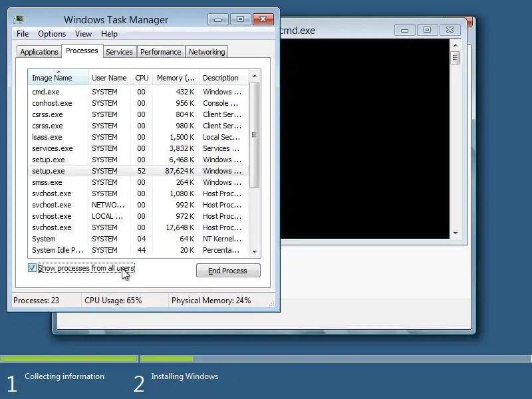Open the Help menu
The height and width of the screenshot is (399, 532).
109,34
